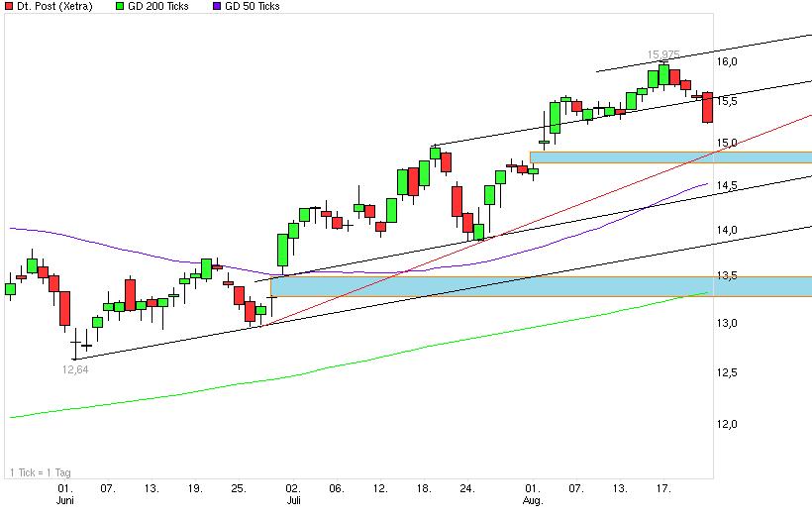Click the '12.' July date label
The width and height of the screenshot is (812, 517).
click(x=380, y=488)
